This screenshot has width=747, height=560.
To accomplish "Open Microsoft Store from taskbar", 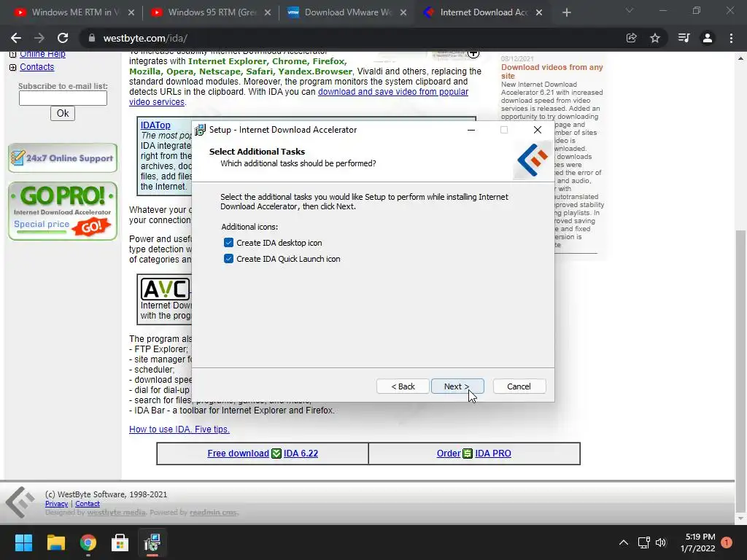I will 120,542.
